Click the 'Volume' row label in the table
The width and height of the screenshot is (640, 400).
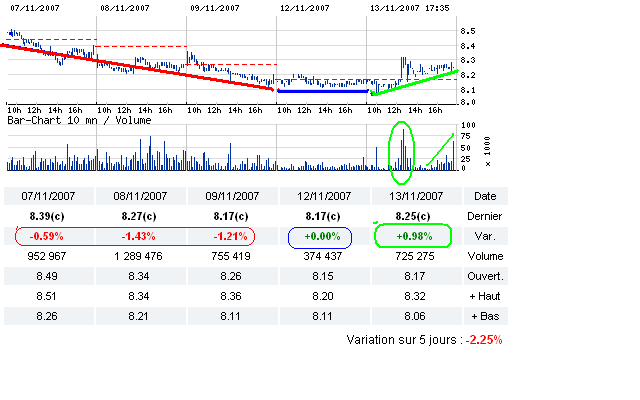click(485, 256)
